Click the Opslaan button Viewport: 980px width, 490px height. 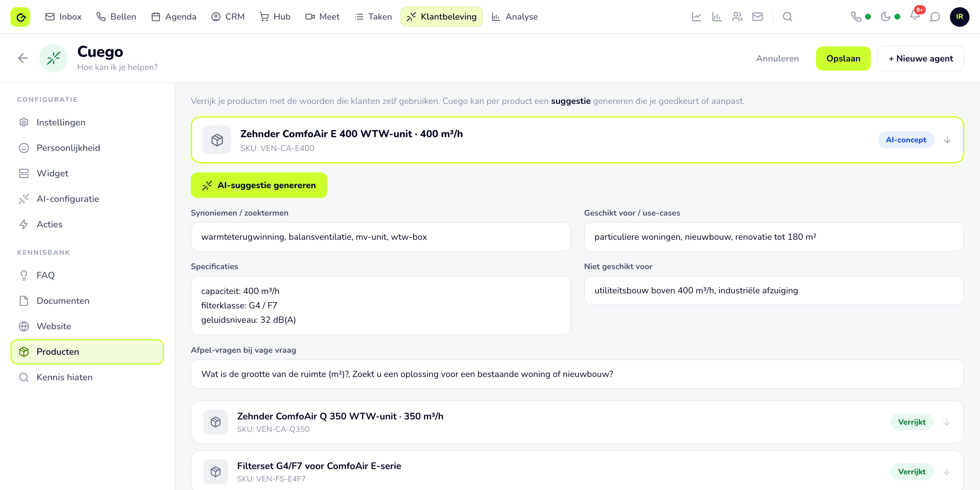[x=843, y=58]
